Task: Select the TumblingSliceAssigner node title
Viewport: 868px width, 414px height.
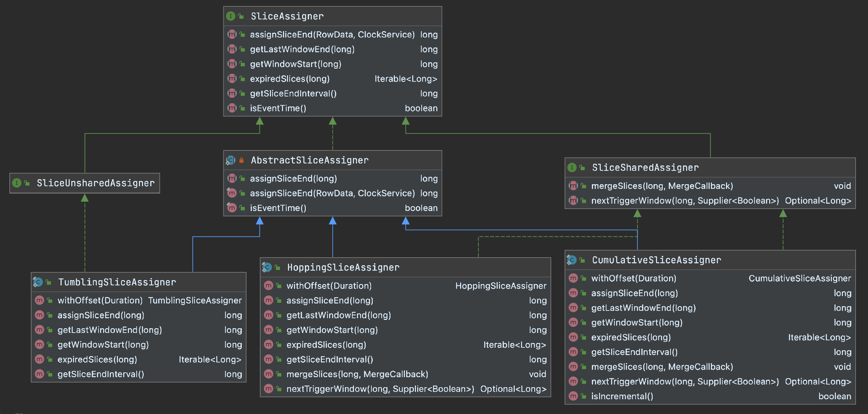Action: [x=117, y=282]
